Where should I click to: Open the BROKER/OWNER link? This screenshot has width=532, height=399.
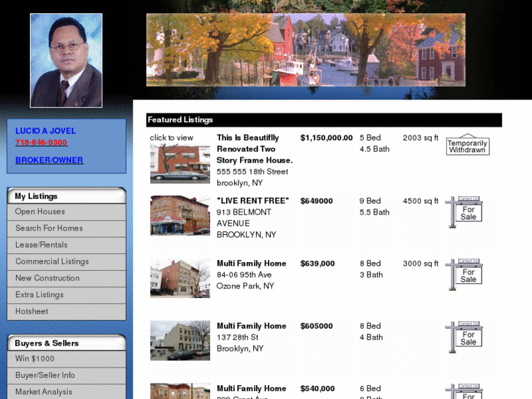click(x=49, y=160)
